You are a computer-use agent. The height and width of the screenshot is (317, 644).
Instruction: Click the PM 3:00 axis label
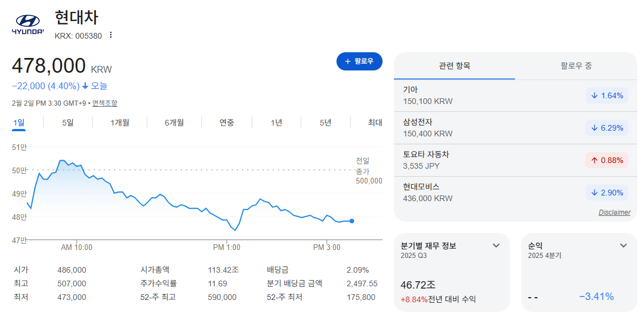327,248
